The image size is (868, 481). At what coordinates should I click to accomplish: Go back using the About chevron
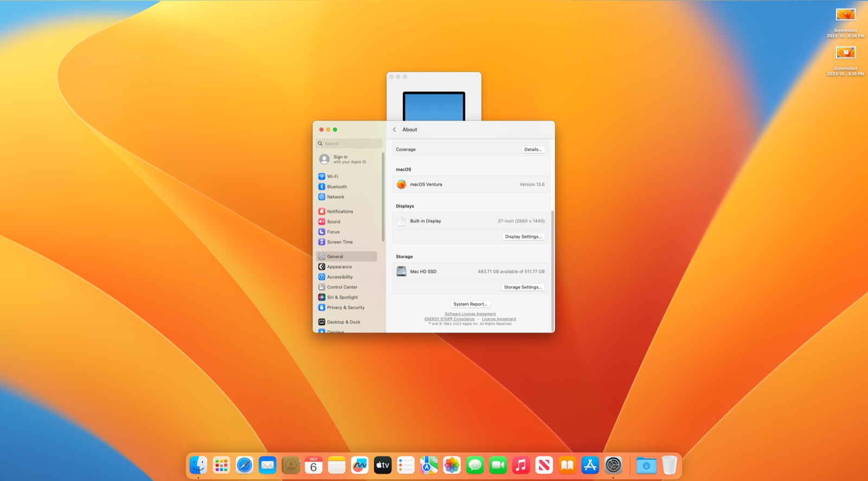tap(394, 130)
